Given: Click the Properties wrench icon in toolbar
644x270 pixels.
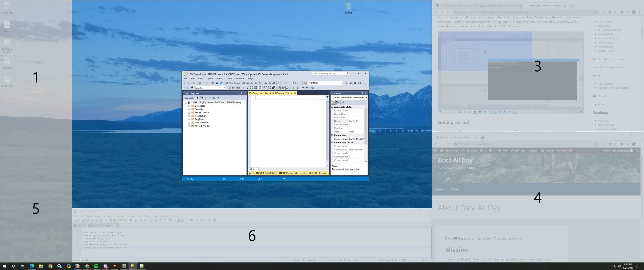Looking at the screenshot, I should coord(351,83).
